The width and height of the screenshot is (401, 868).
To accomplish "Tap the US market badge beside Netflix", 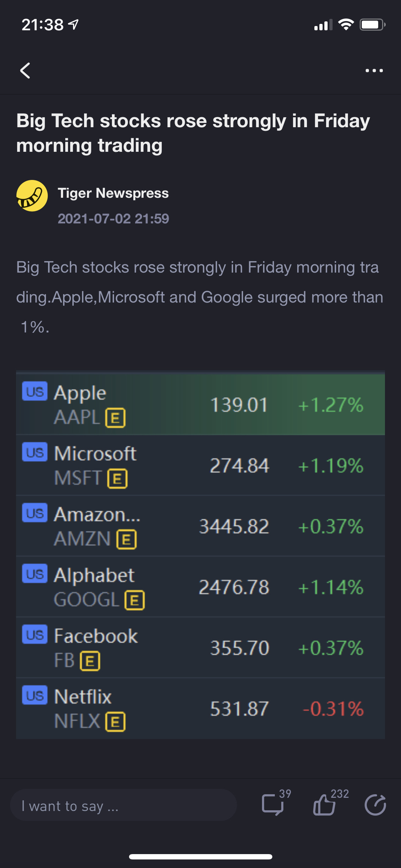I will (35, 695).
